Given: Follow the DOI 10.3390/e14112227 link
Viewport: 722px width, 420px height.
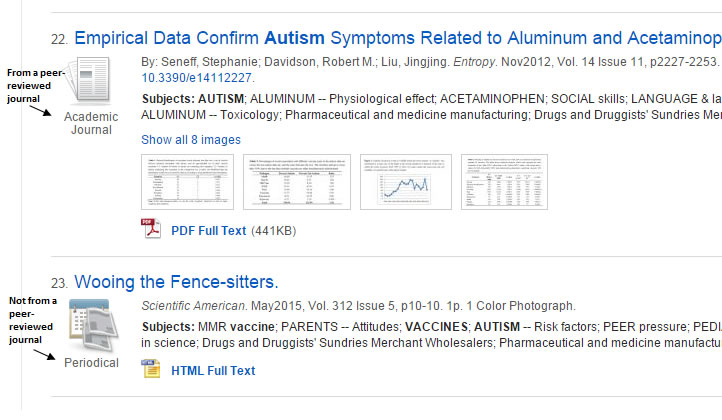Looking at the screenshot, I should [197, 78].
